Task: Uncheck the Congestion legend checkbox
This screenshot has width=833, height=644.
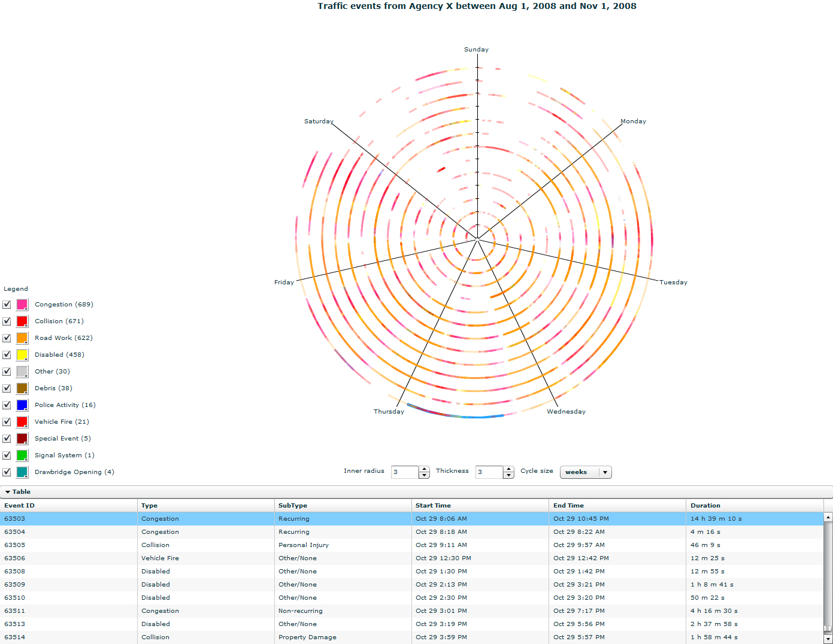Action: pos(7,305)
